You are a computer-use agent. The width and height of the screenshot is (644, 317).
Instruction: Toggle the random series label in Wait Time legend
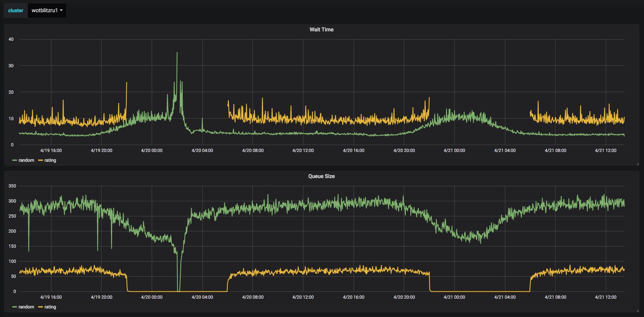tap(26, 160)
